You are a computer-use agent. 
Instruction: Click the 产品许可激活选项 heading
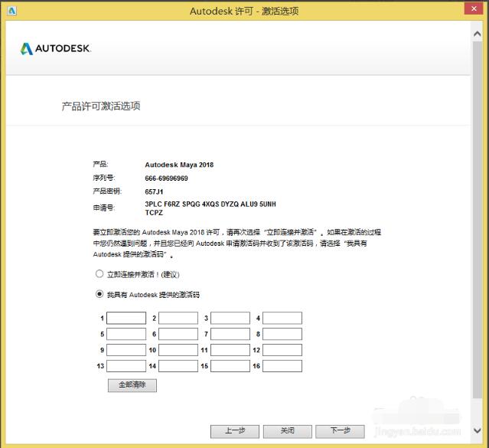(x=101, y=106)
